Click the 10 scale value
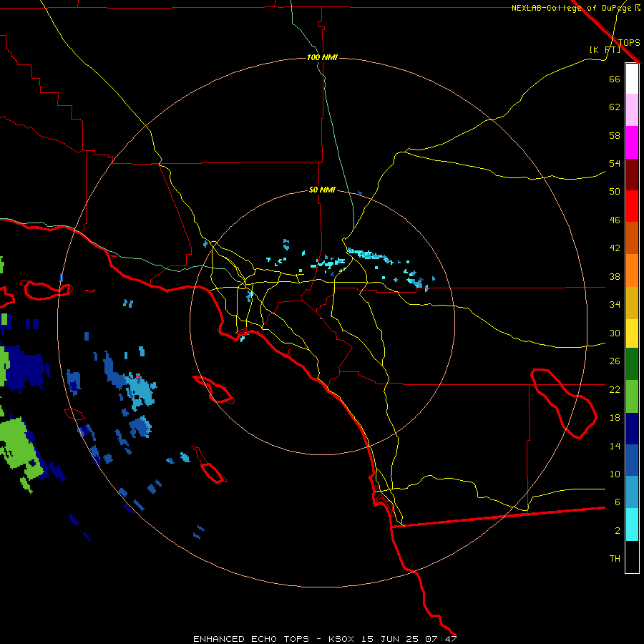 [615, 474]
